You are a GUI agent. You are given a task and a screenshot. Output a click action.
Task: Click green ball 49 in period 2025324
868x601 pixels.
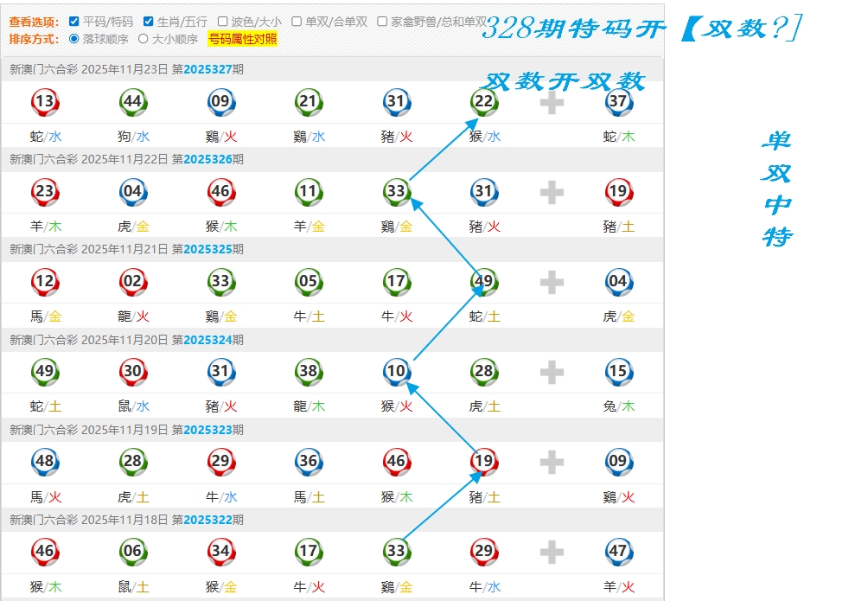tap(44, 372)
